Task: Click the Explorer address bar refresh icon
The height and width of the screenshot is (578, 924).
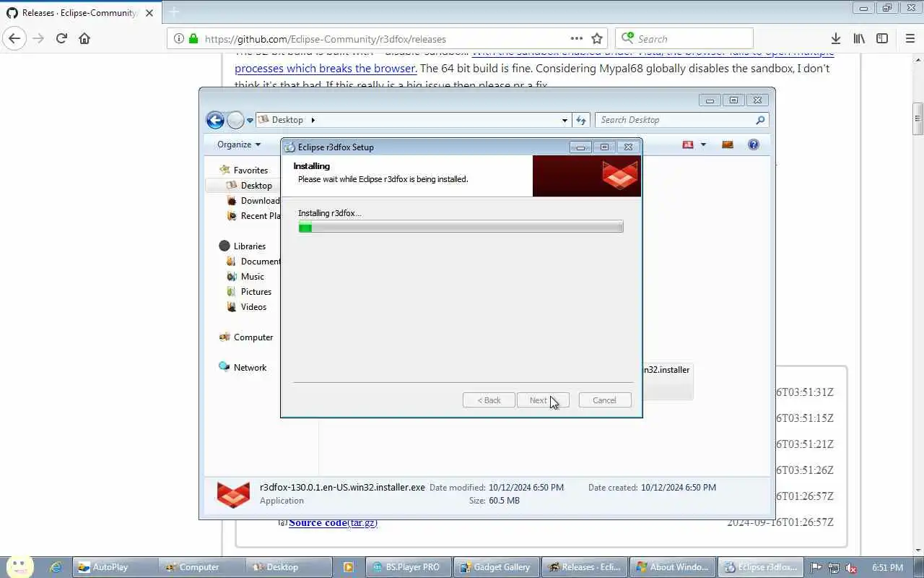Action: tap(581, 120)
